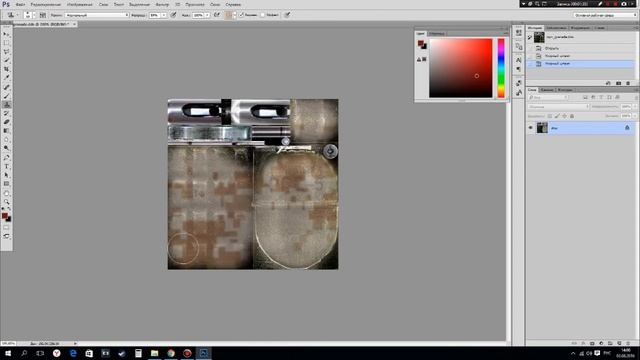
Task: Select the Path Selection tool
Action: tap(7, 175)
